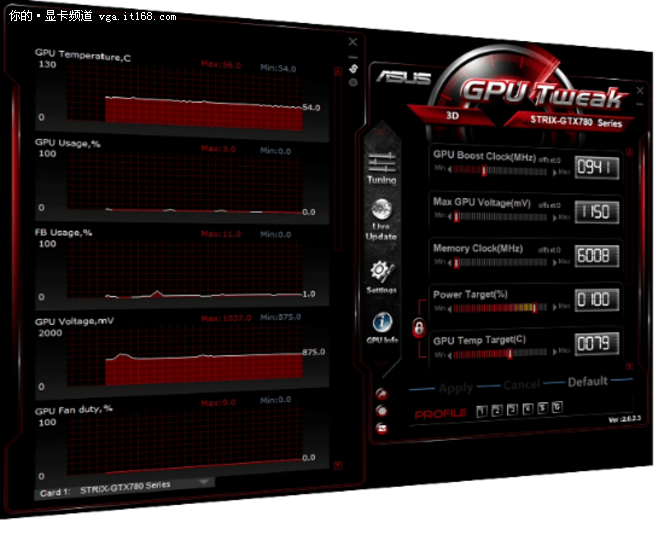Click GPU Boost Clock value field 0941
This screenshot has width=670, height=546.
[x=597, y=167]
